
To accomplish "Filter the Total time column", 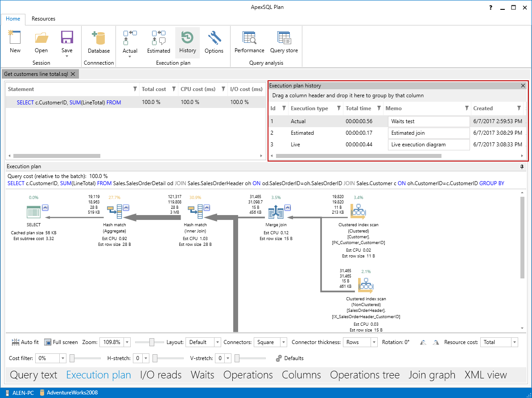I will point(379,108).
